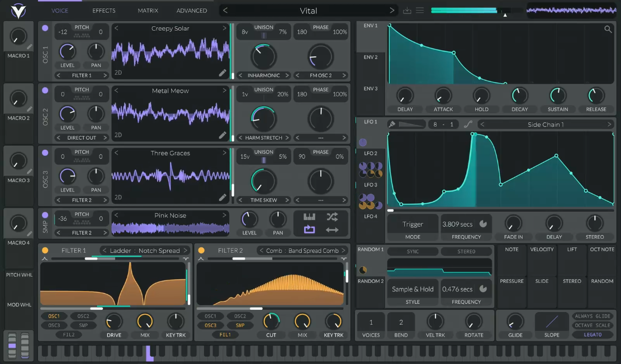Select the LFO 1 paint brush icon
Screen dimensions: 621x364
(x=392, y=124)
